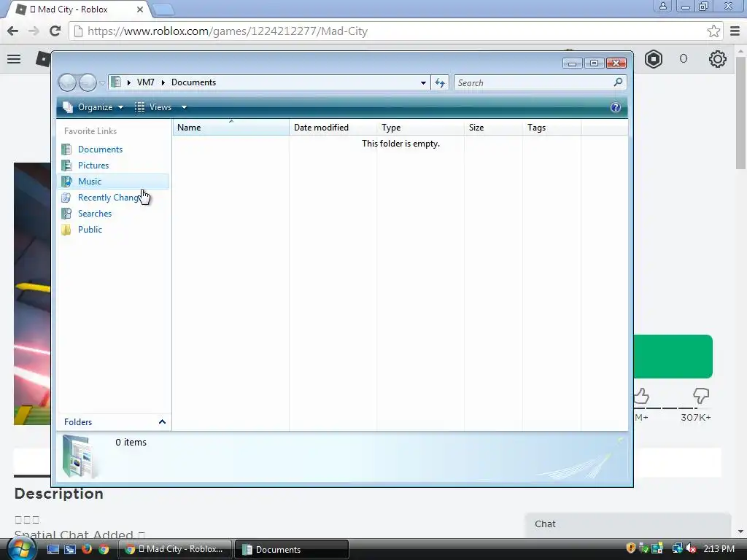Sort by the Date modified column
747x560 pixels.
tap(333, 128)
